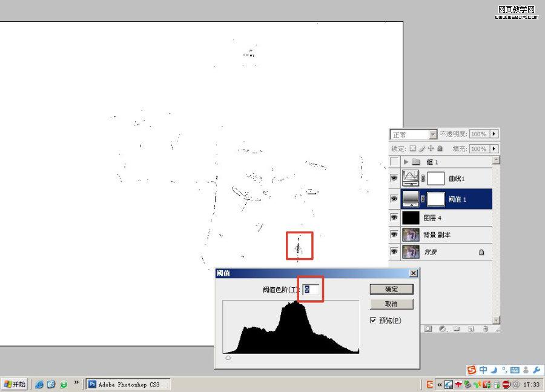This screenshot has height=392, width=545.
Task: Select the 图层 4 layer name
Action: coord(432,218)
